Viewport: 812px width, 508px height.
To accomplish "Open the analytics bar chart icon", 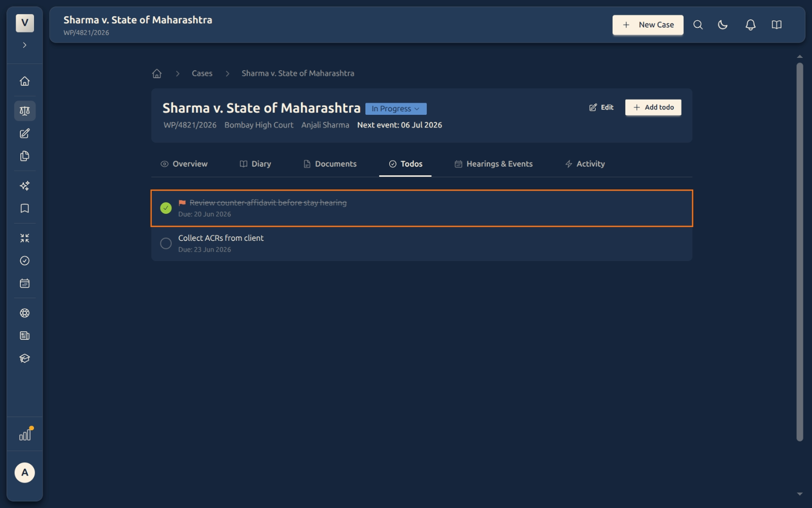I will coord(24,435).
